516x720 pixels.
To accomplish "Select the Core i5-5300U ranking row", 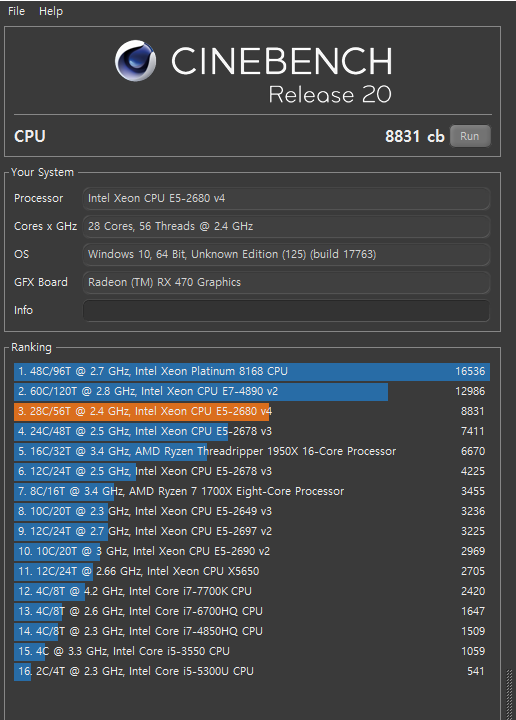I will [x=252, y=671].
